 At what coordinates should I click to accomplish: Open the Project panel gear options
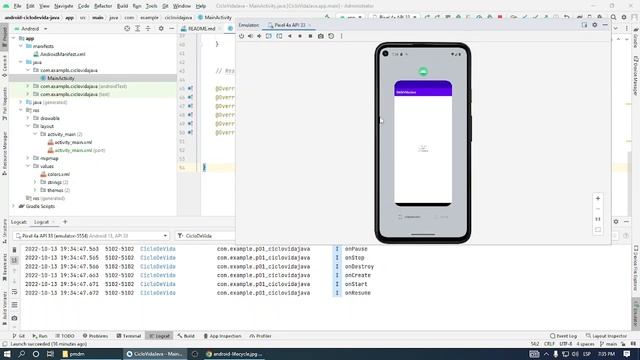[161, 29]
